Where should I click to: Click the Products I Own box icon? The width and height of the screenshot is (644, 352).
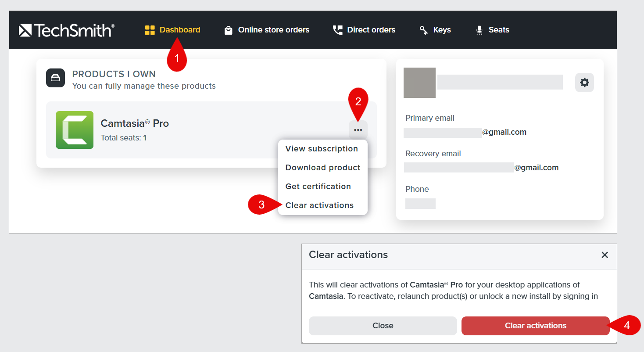[56, 78]
